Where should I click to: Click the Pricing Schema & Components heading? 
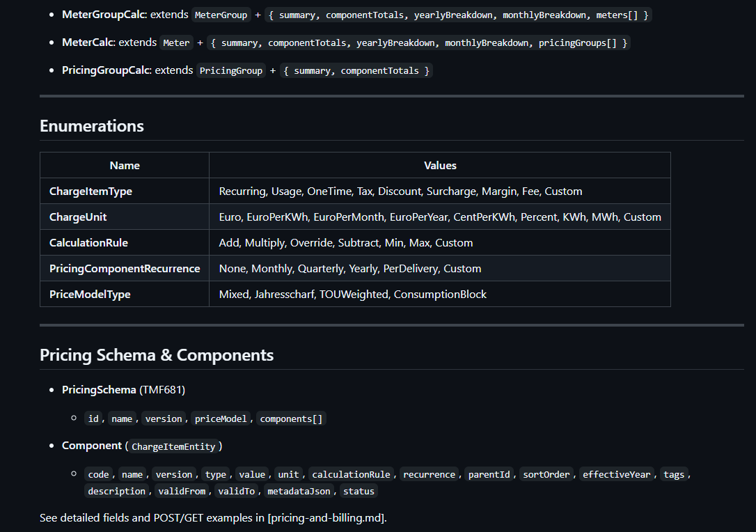(x=157, y=355)
